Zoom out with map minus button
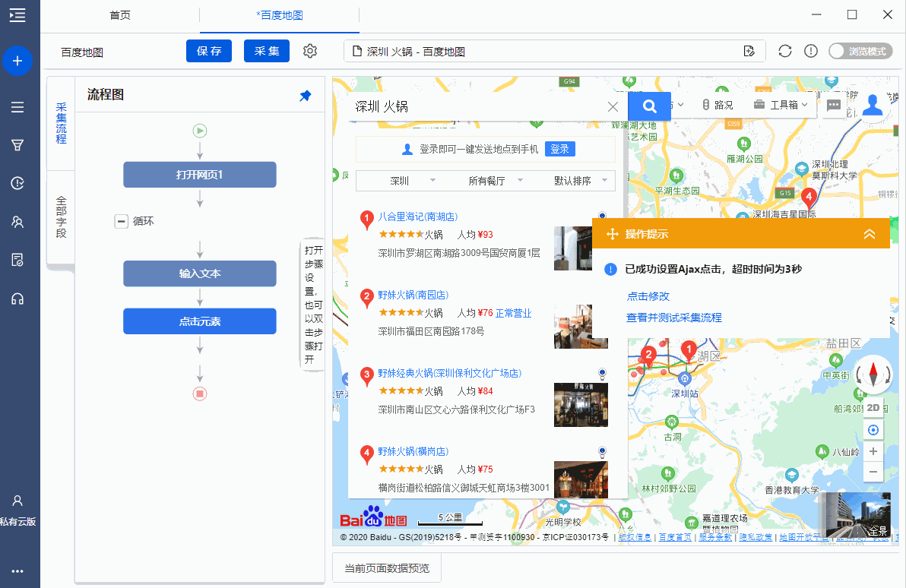Image resolution: width=906 pixels, height=588 pixels. 873,472
